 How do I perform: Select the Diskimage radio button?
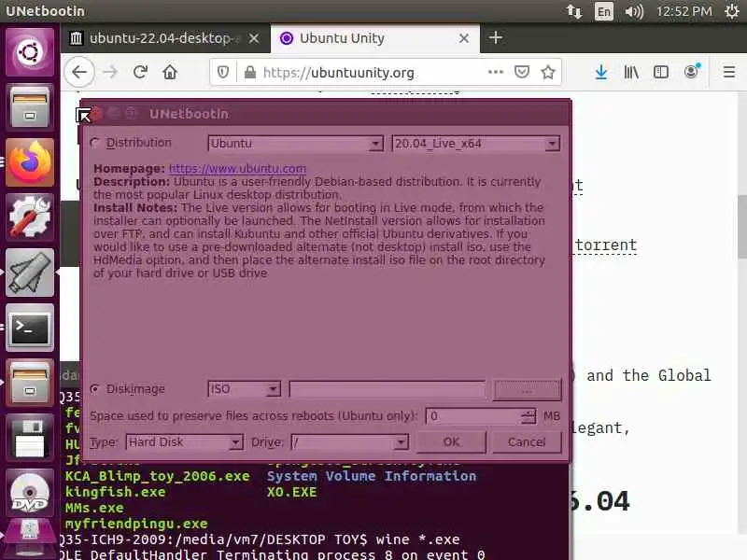tap(95, 389)
